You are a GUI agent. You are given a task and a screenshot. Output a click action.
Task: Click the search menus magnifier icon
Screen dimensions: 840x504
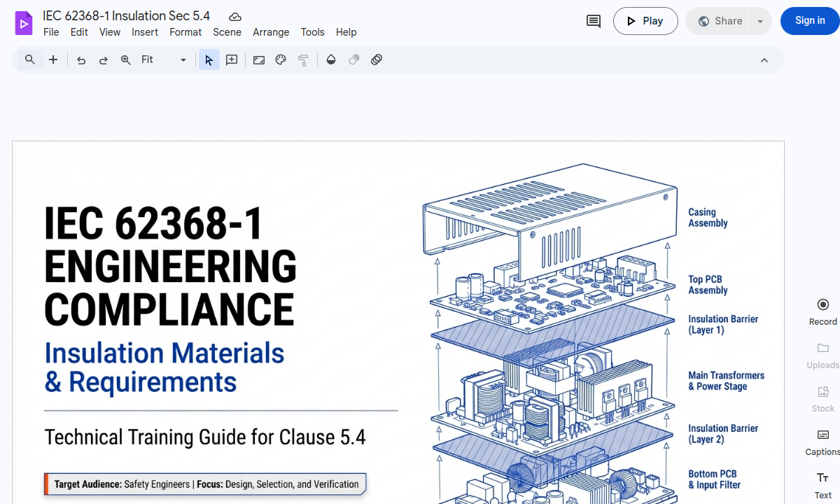(x=30, y=60)
